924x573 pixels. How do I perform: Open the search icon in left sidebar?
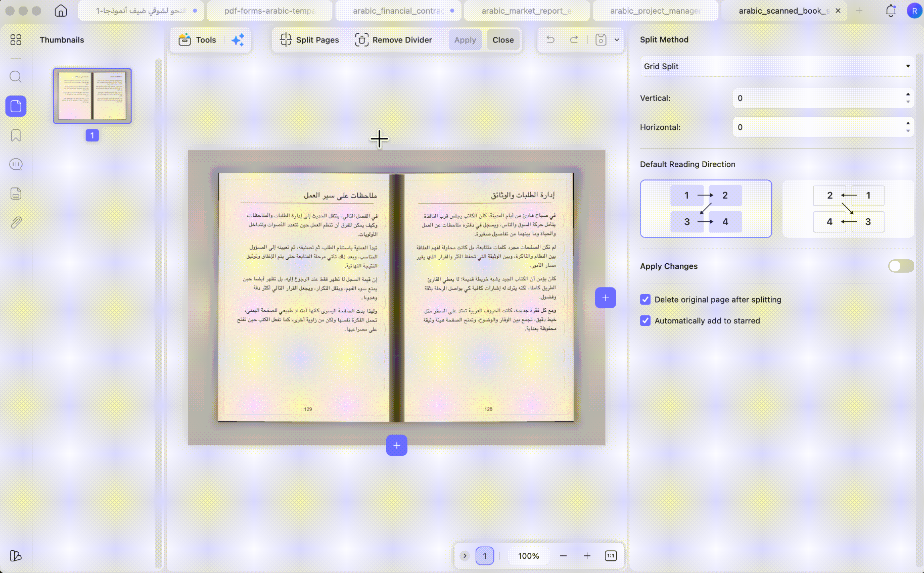click(x=16, y=77)
